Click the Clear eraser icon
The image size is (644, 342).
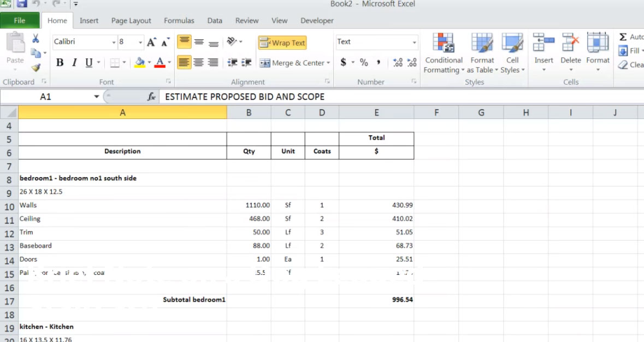coord(623,65)
